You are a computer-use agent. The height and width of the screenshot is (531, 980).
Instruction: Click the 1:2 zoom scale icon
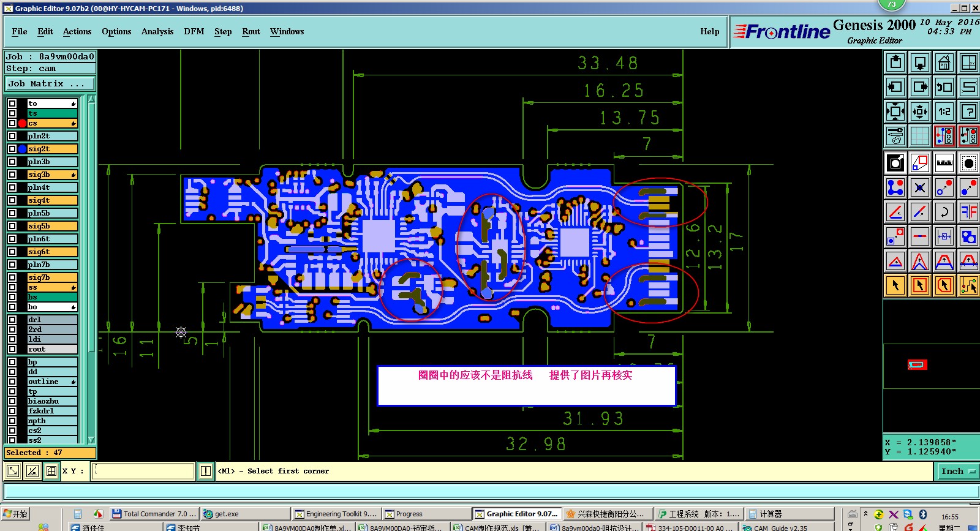[944, 111]
